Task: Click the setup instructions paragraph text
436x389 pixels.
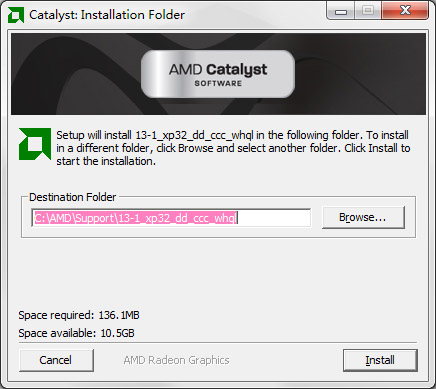Action: (x=233, y=148)
